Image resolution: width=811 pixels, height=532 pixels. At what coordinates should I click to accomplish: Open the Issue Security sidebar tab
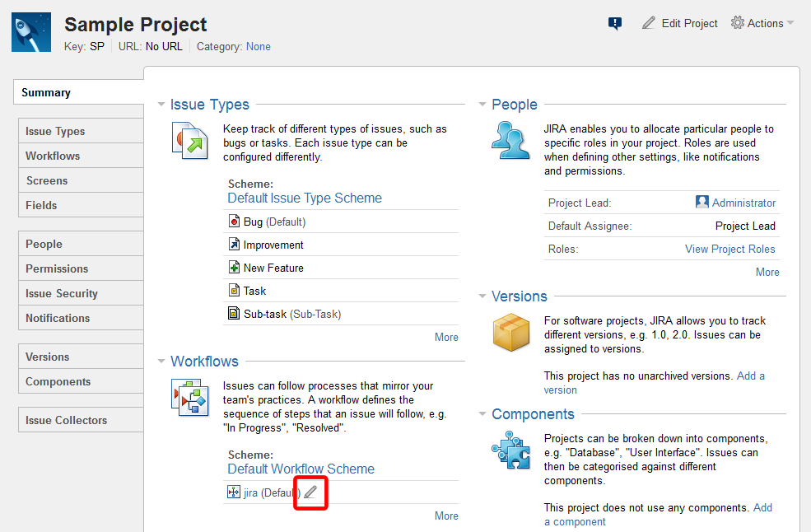tap(82, 293)
